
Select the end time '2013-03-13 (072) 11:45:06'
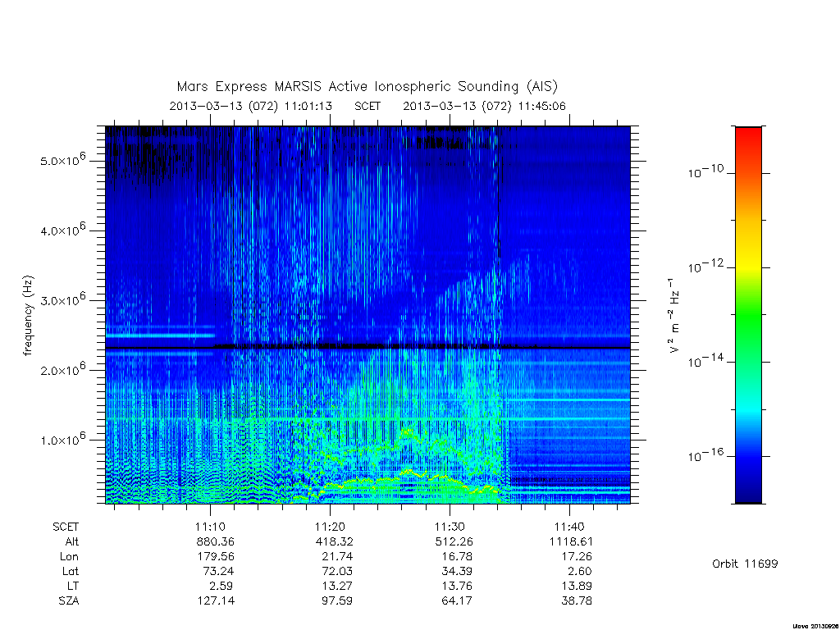point(484,106)
